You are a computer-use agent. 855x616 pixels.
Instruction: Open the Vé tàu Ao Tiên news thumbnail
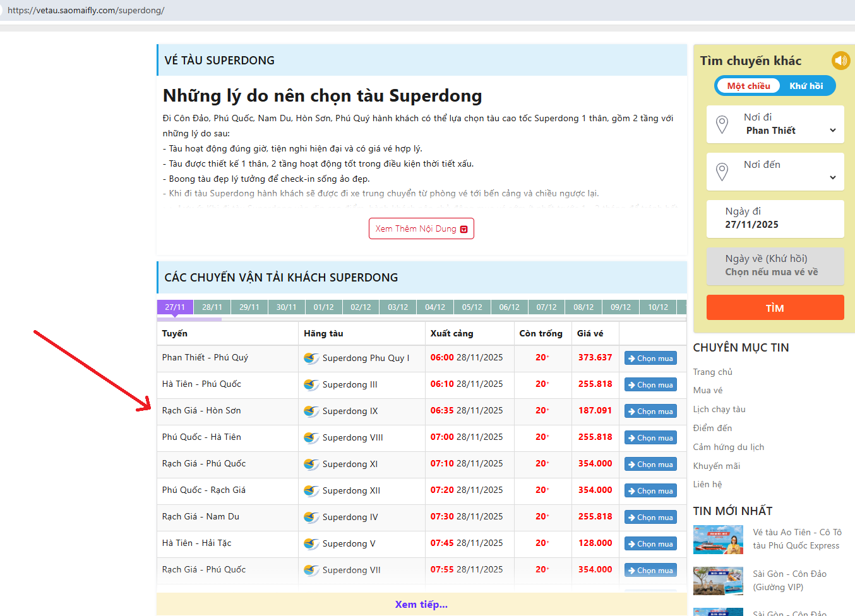(718, 540)
